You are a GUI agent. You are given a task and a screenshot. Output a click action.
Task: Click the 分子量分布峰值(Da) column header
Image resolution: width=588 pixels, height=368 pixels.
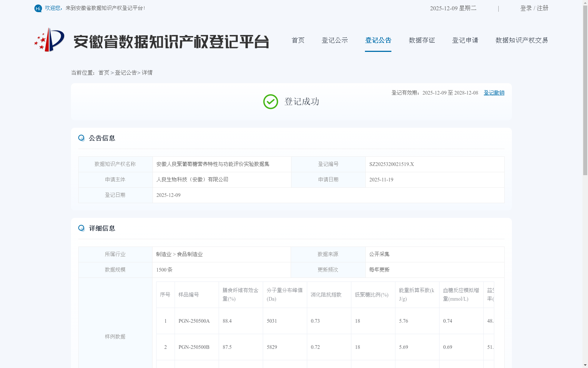[285, 295]
